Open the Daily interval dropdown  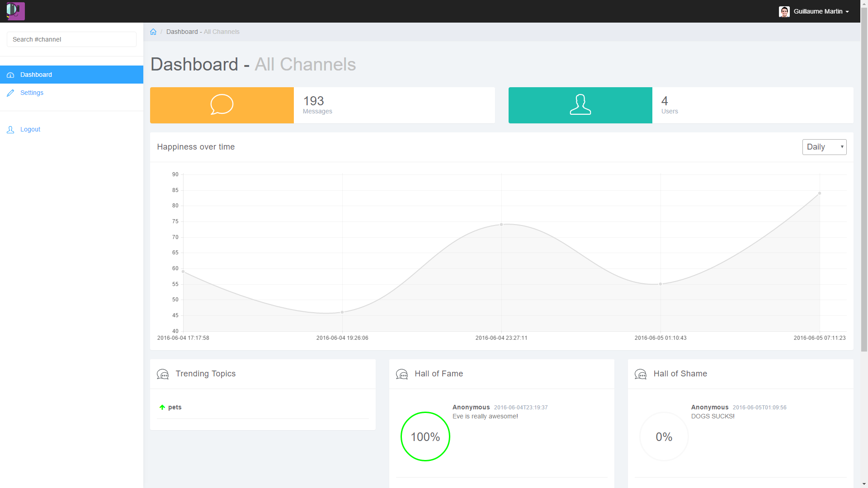pyautogui.click(x=824, y=147)
